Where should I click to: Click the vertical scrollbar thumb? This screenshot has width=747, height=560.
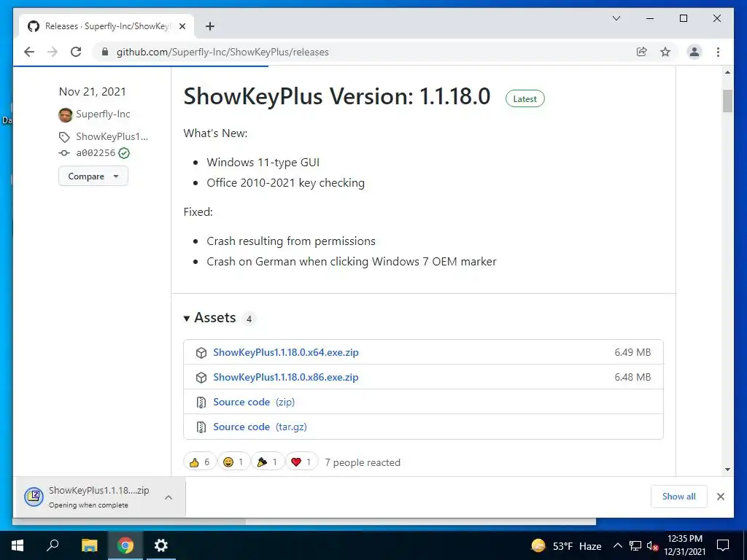point(727,101)
